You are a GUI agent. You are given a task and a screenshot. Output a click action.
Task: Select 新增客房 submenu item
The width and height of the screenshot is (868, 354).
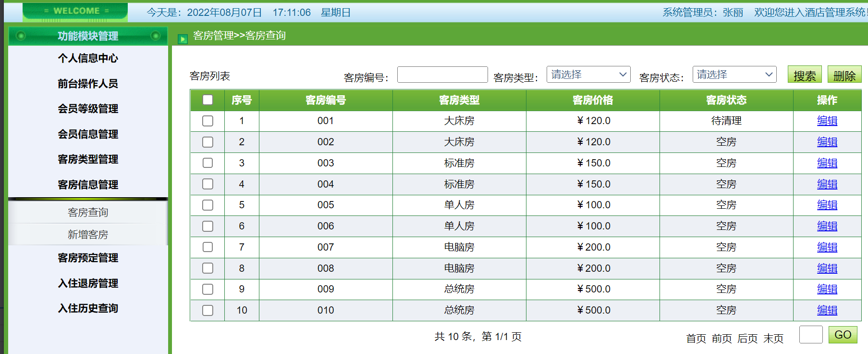88,235
